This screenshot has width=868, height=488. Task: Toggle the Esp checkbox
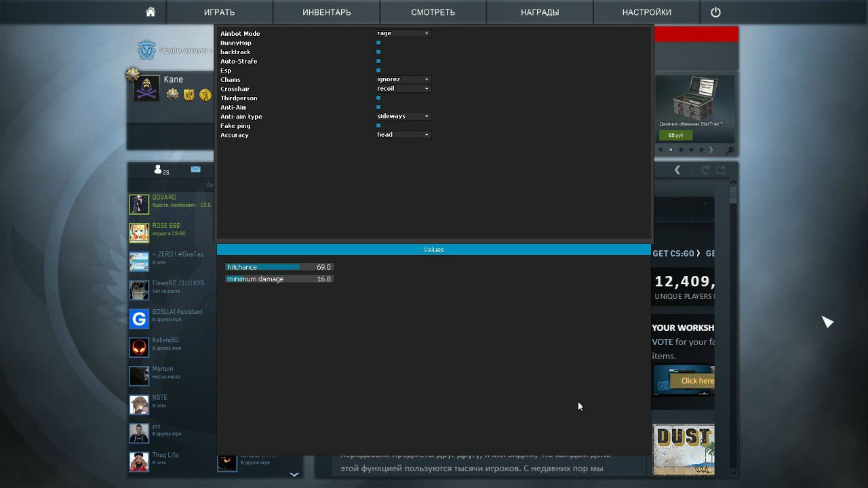(x=378, y=70)
